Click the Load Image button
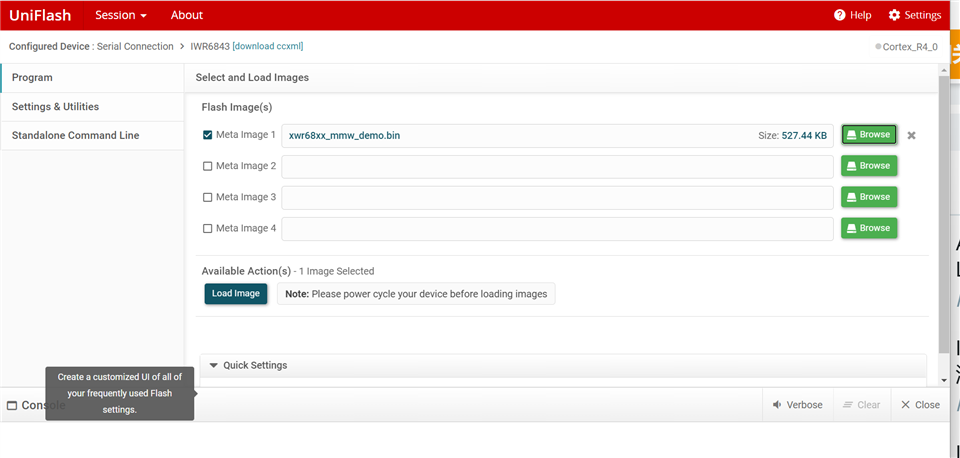960x458 pixels. (x=236, y=294)
